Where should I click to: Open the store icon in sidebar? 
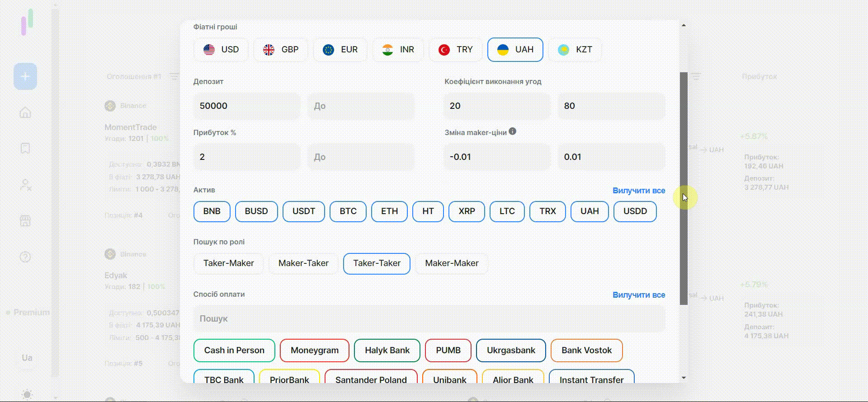[25, 221]
